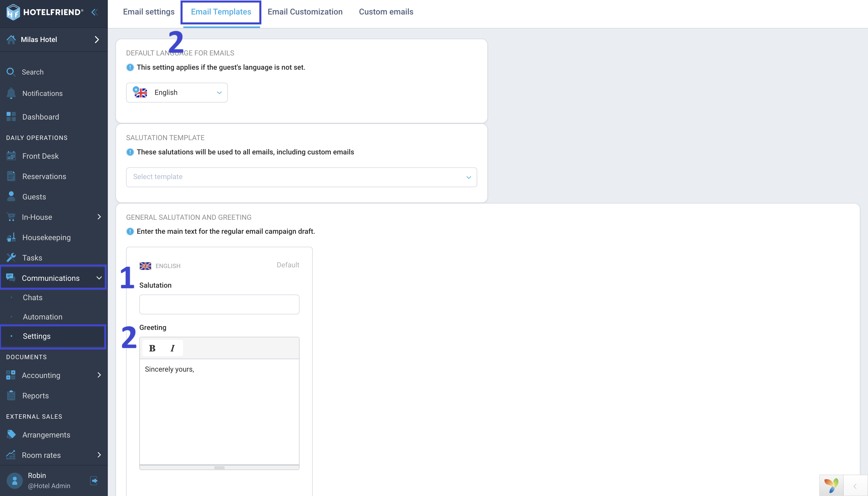Select the Email Templates tab
The height and width of the screenshot is (496, 868).
pos(221,12)
